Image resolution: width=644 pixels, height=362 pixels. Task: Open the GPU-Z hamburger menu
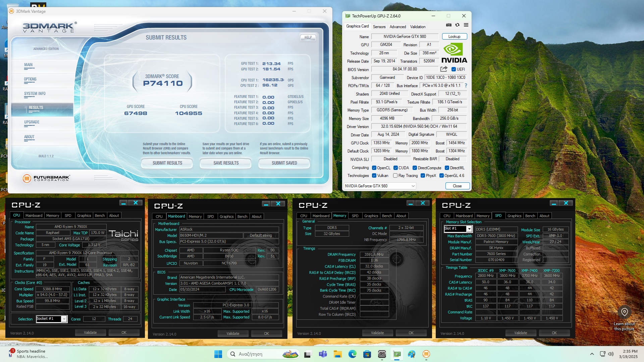pos(466,25)
